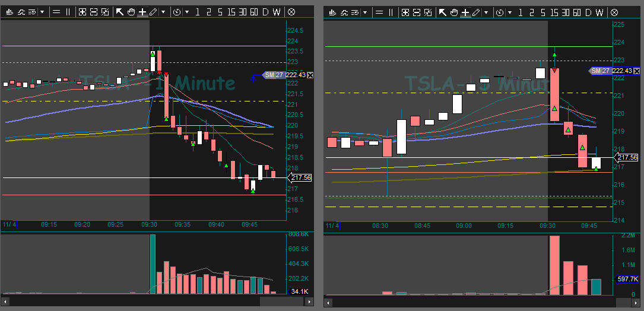Image resolution: width=644 pixels, height=311 pixels.
Task: Click 11/4 date label on 5-minute chart
Action: point(332,226)
